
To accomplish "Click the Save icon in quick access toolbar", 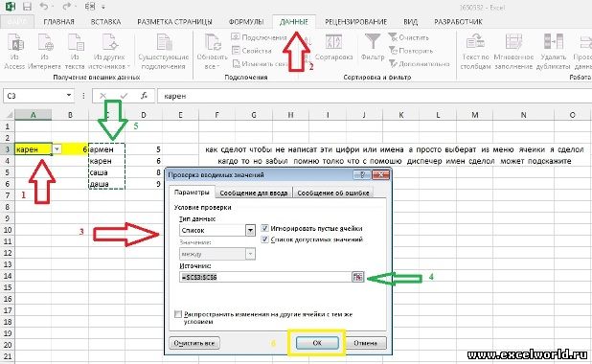I will click(x=27, y=7).
